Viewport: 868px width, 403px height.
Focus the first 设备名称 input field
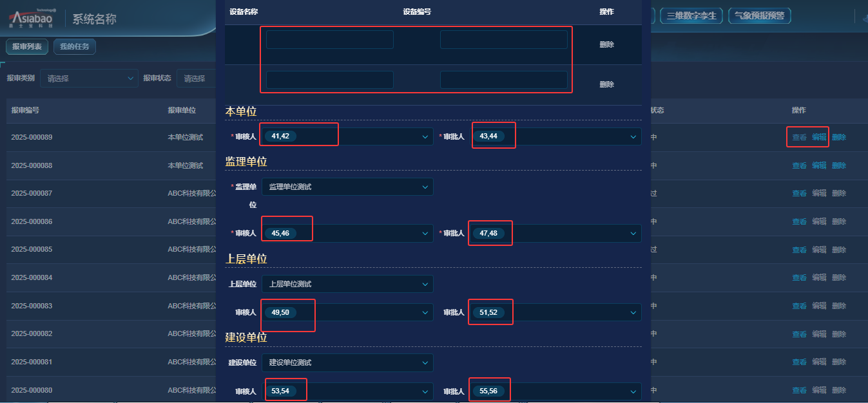[x=329, y=40]
